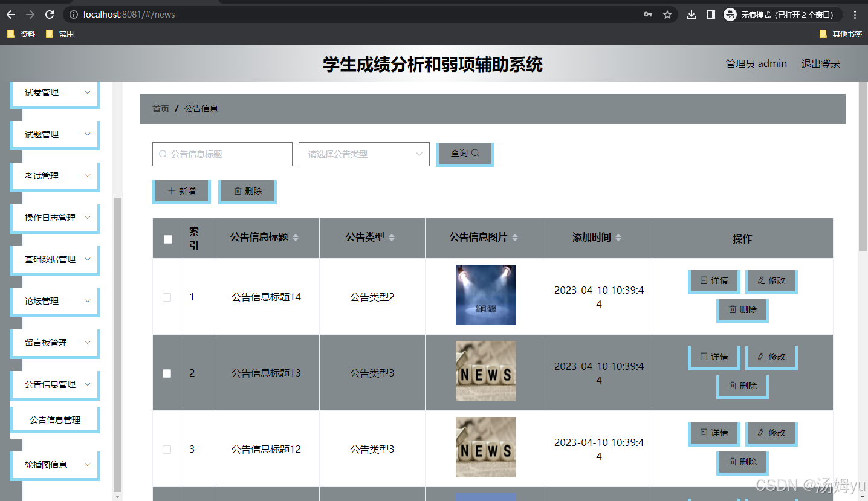This screenshot has height=501, width=868.
Task: Click 详情 for 公告信息标题14
Action: 714,281
